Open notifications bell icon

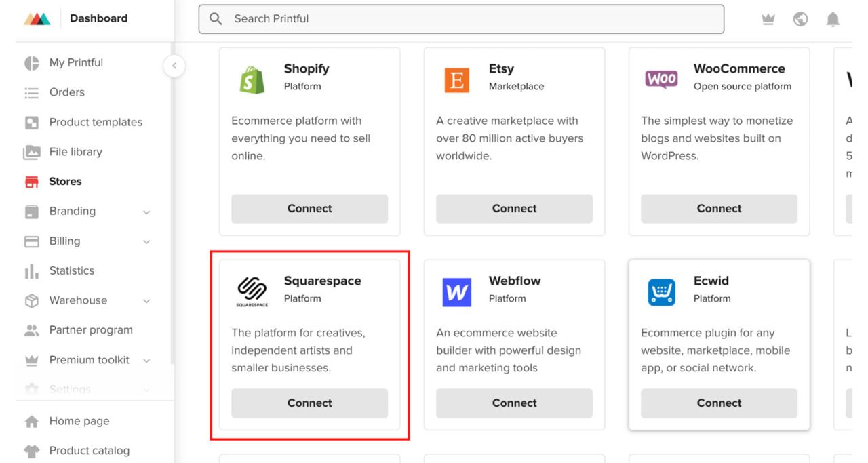point(833,19)
